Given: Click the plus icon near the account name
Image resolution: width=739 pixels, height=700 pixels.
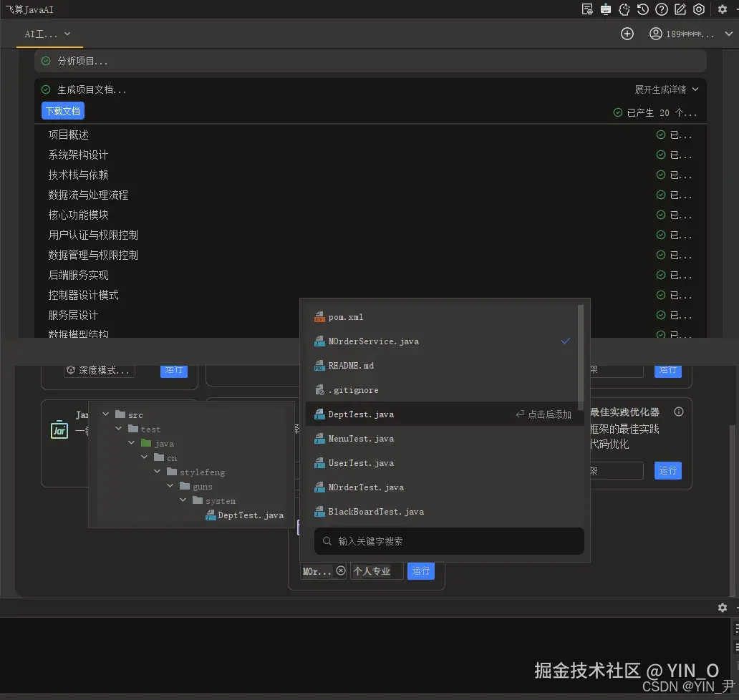Looking at the screenshot, I should 627,33.
